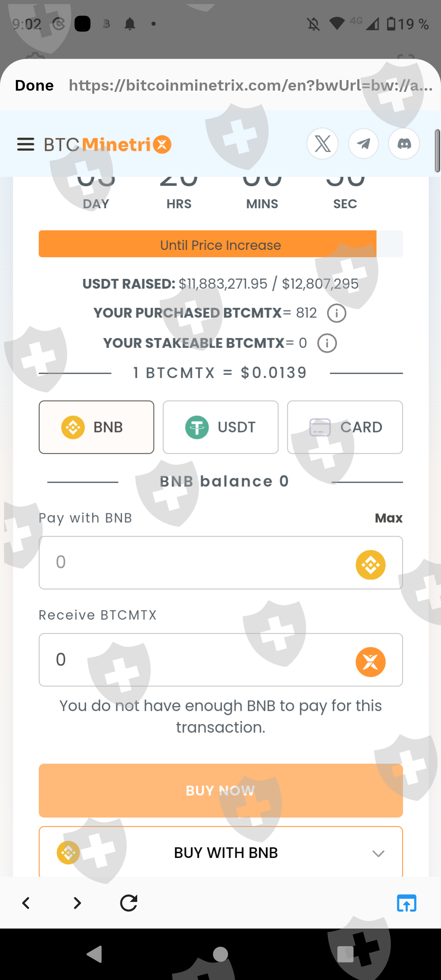Click the Receive BTCMTX input field
The width and height of the screenshot is (441, 980).
[196, 660]
